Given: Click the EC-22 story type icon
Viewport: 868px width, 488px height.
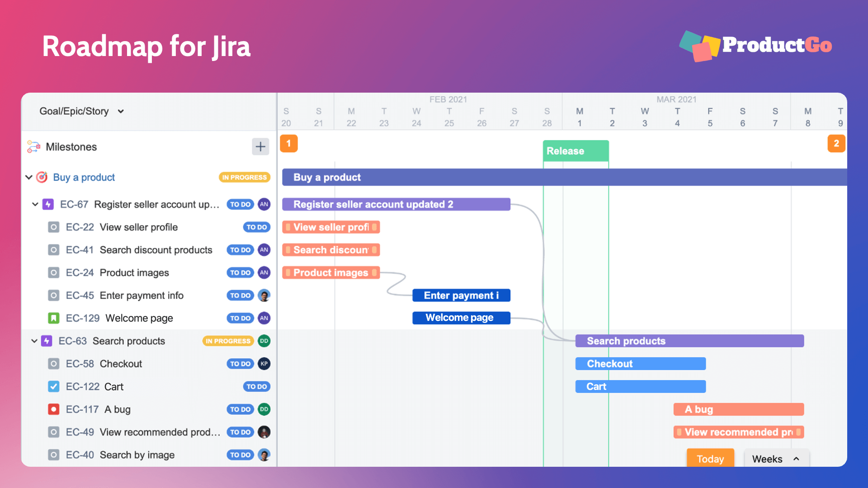Looking at the screenshot, I should (53, 227).
